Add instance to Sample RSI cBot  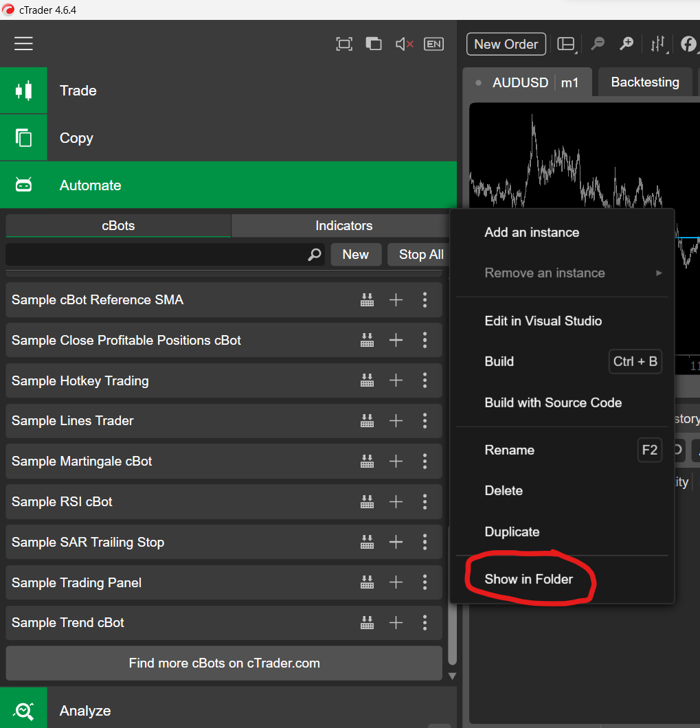pos(396,501)
